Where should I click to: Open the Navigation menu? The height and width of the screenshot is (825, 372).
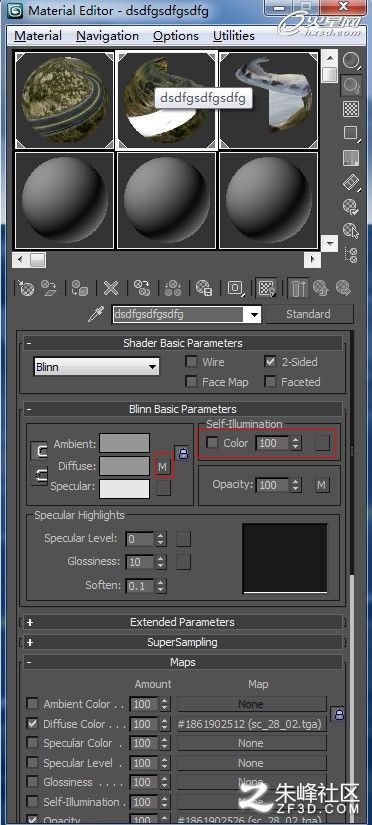point(107,36)
